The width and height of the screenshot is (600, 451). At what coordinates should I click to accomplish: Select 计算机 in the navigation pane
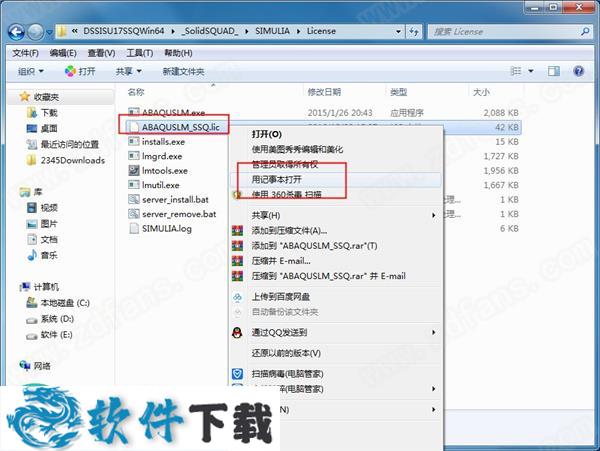pos(46,287)
